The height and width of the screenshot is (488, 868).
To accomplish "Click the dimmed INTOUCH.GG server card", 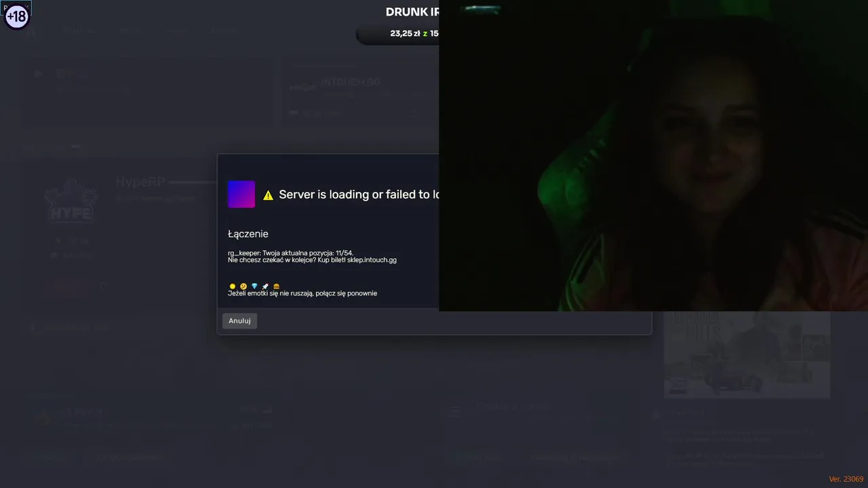I will 359,94.
